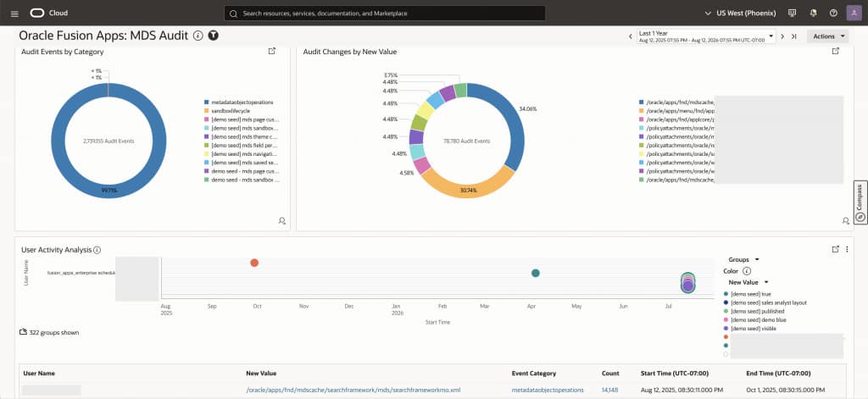868x399 pixels.
Task: Select the 'Oct 1, 2025, 08:30:15.000 PM' cell
Action: [785, 391]
